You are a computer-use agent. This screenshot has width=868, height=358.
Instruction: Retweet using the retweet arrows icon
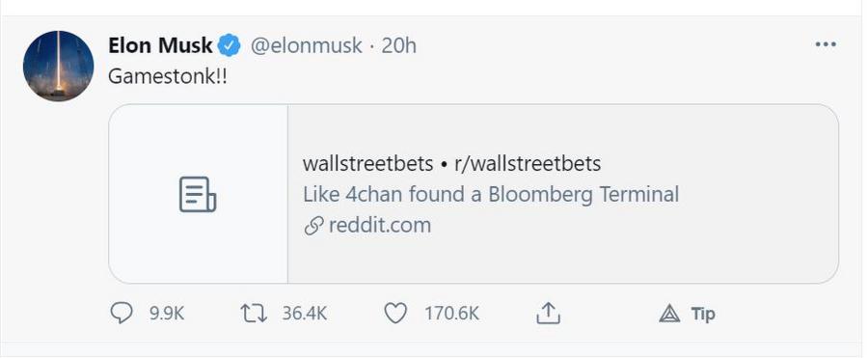click(x=254, y=314)
